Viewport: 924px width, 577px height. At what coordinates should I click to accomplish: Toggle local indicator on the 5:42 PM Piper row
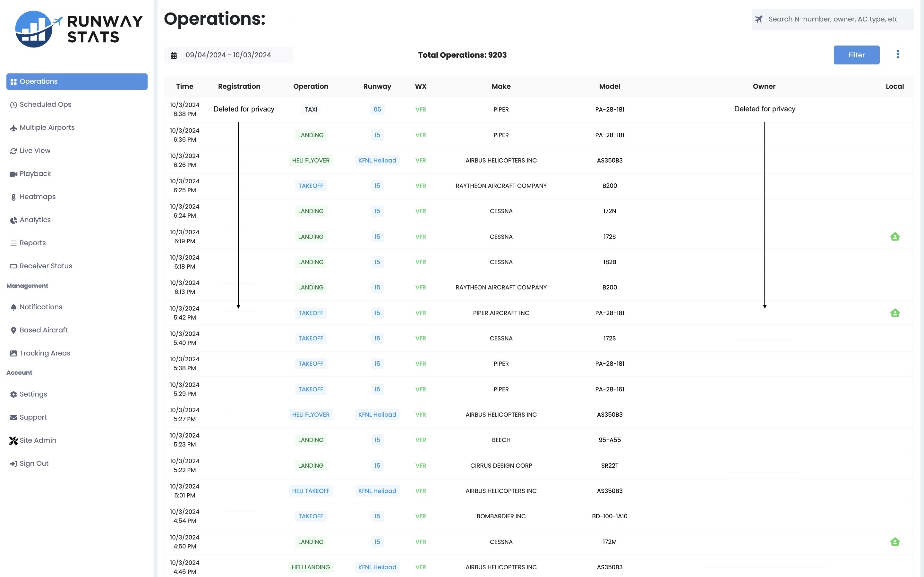[895, 313]
